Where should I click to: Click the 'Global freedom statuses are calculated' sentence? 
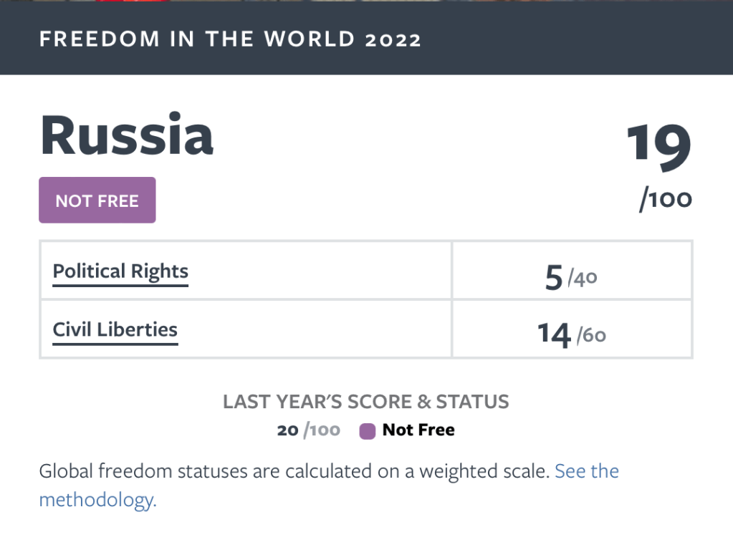[x=294, y=471]
